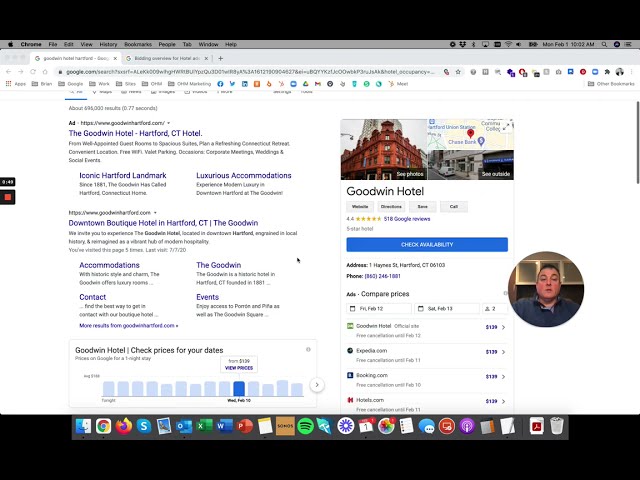This screenshot has height=480, width=640.
Task: Advance the price chart with the next arrow
Action: pos(317,385)
